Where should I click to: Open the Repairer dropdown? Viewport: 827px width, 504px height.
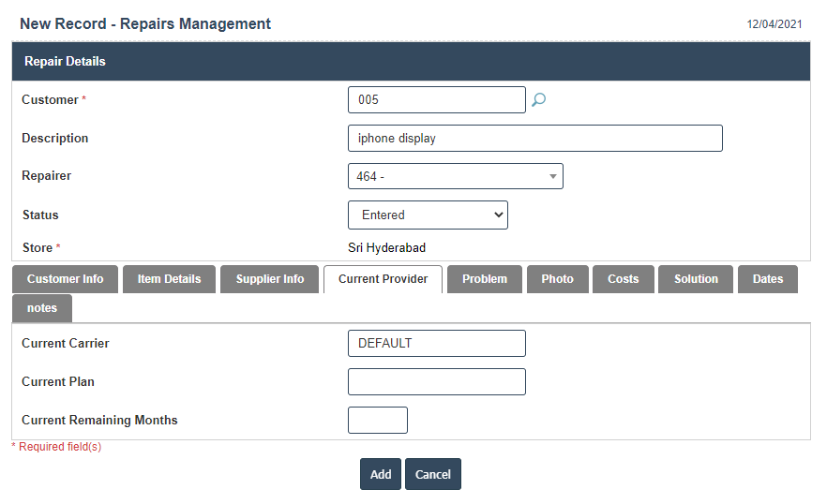point(455,176)
